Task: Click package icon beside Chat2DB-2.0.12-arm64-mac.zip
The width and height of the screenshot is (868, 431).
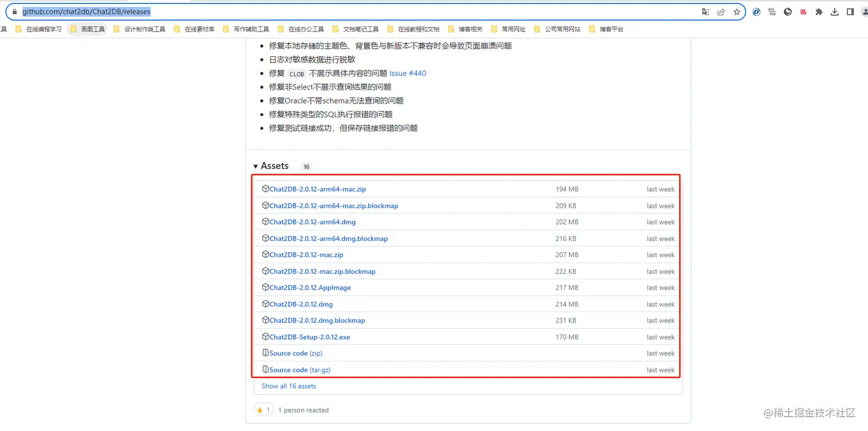Action: tap(265, 188)
